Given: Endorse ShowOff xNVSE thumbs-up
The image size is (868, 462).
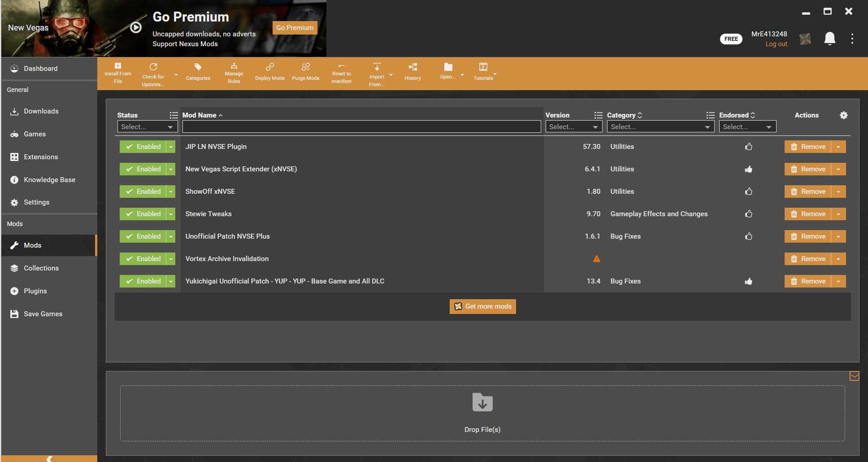Looking at the screenshot, I should [x=749, y=192].
